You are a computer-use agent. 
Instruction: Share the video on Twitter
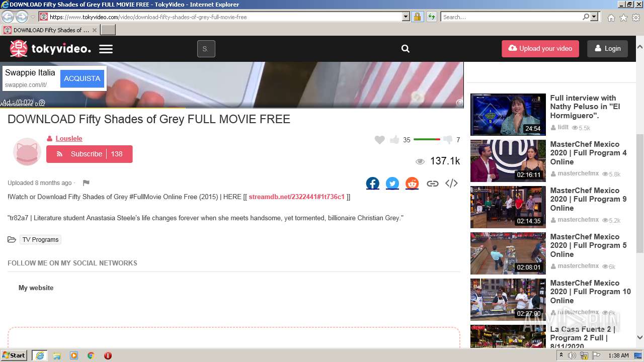coord(392,184)
